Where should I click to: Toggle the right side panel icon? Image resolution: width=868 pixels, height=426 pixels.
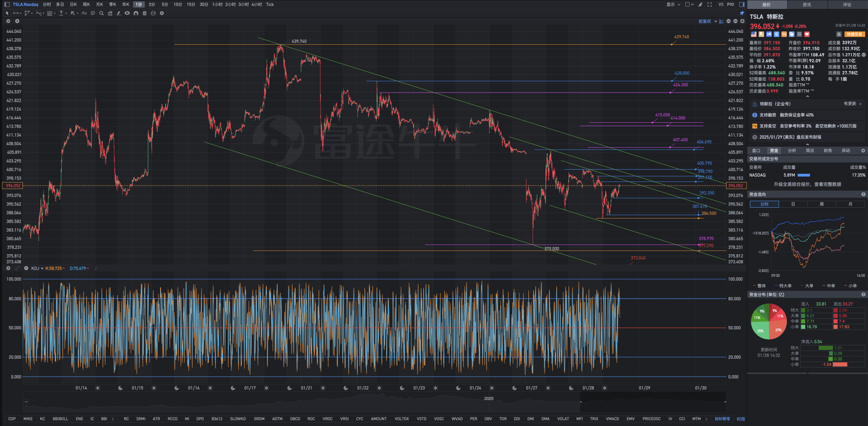point(742,4)
